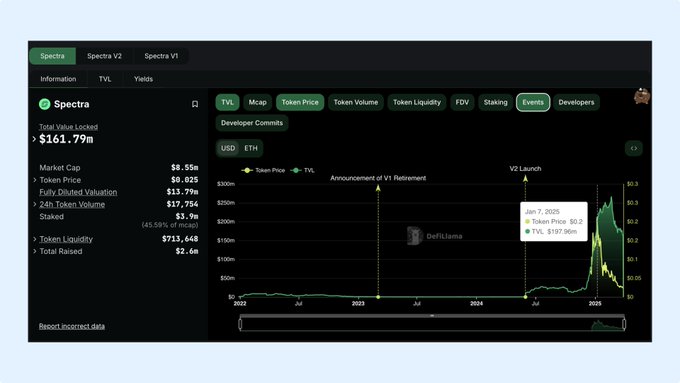
Task: Enable the Token Liquidity metric
Action: tap(417, 102)
